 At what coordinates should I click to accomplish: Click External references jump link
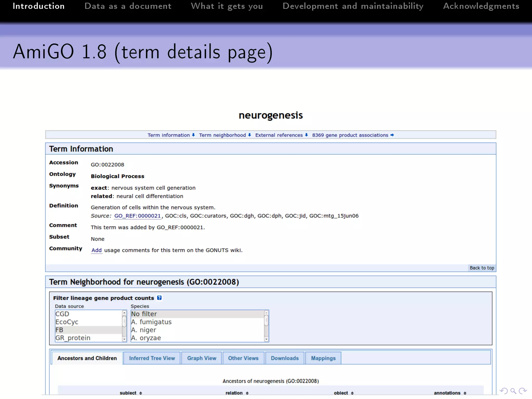279,135
